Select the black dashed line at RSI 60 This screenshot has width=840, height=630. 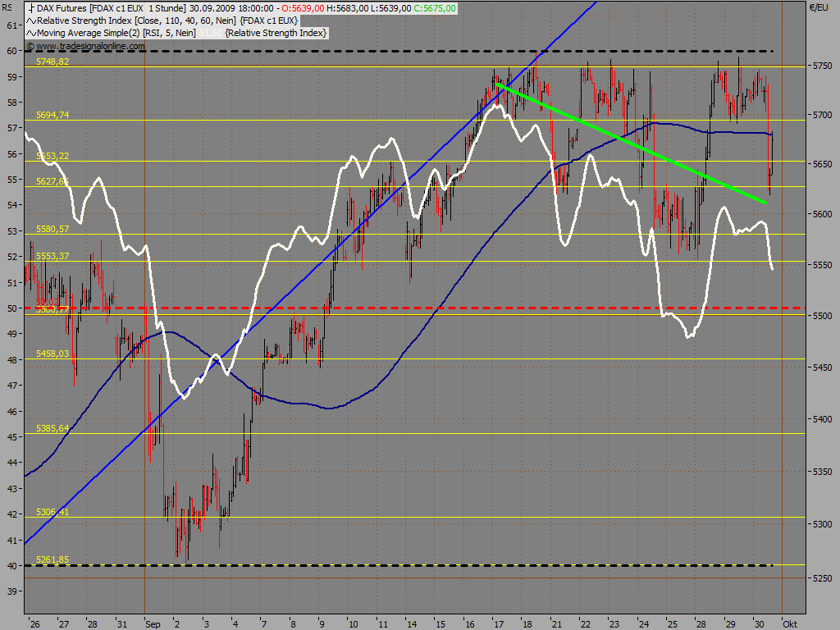point(399,51)
